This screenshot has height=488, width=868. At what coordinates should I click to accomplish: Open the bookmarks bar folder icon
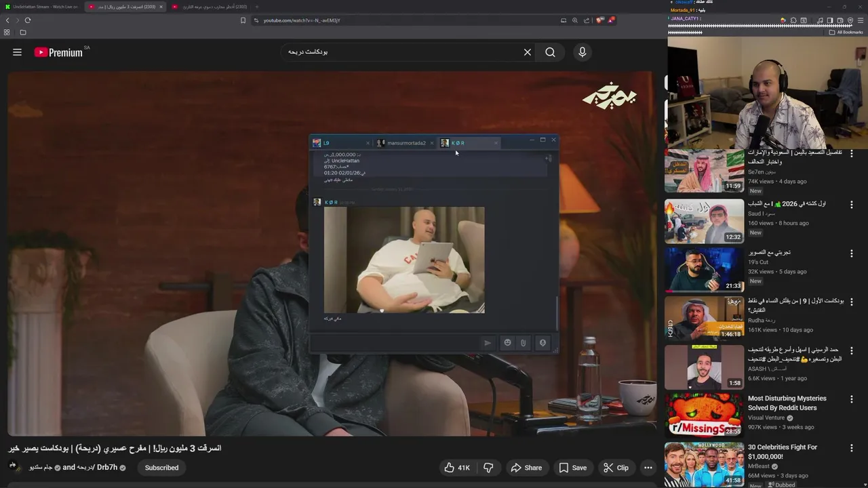pyautogui.click(x=23, y=33)
